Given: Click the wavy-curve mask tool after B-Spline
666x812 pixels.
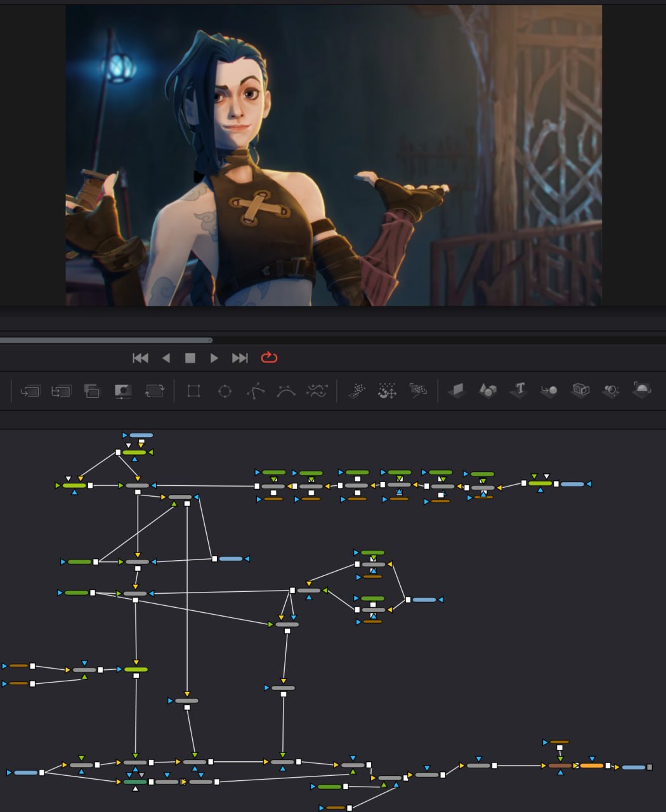Looking at the screenshot, I should [x=317, y=391].
